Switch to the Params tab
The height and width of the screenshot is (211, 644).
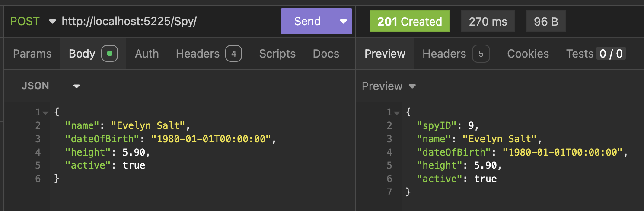tap(32, 54)
